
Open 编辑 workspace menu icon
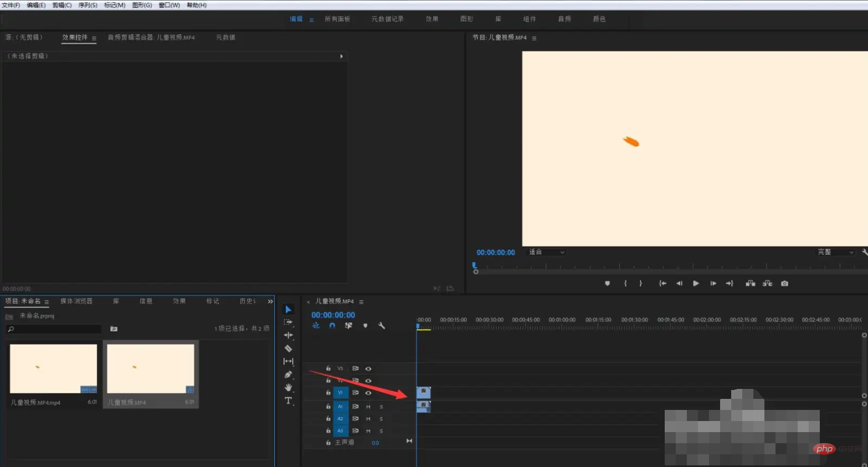pyautogui.click(x=311, y=19)
